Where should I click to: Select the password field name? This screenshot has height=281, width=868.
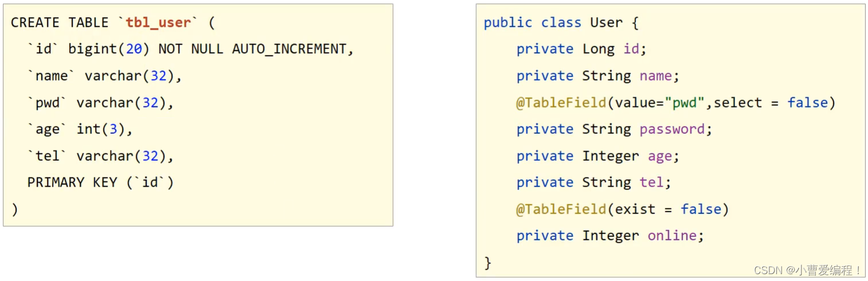click(672, 129)
